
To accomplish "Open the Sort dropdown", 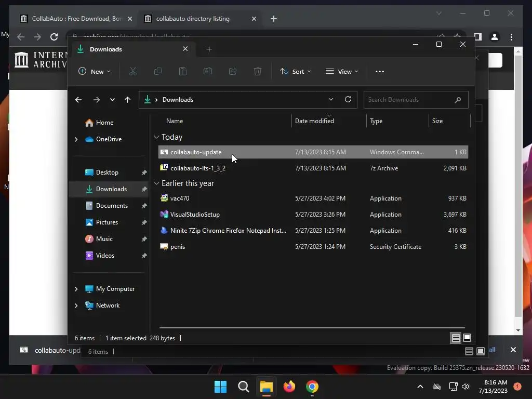I will 295,72.
